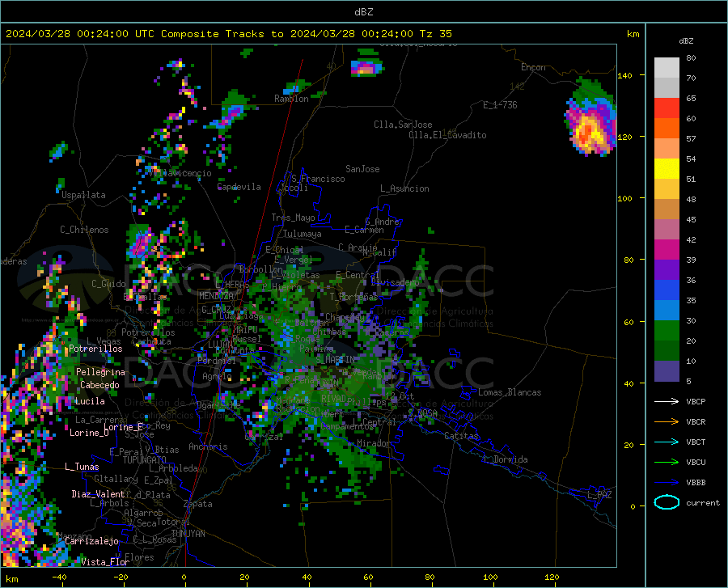The width and height of the screenshot is (728, 588).
Task: Click the 'Tz 35' threshold text
Action: [435, 34]
